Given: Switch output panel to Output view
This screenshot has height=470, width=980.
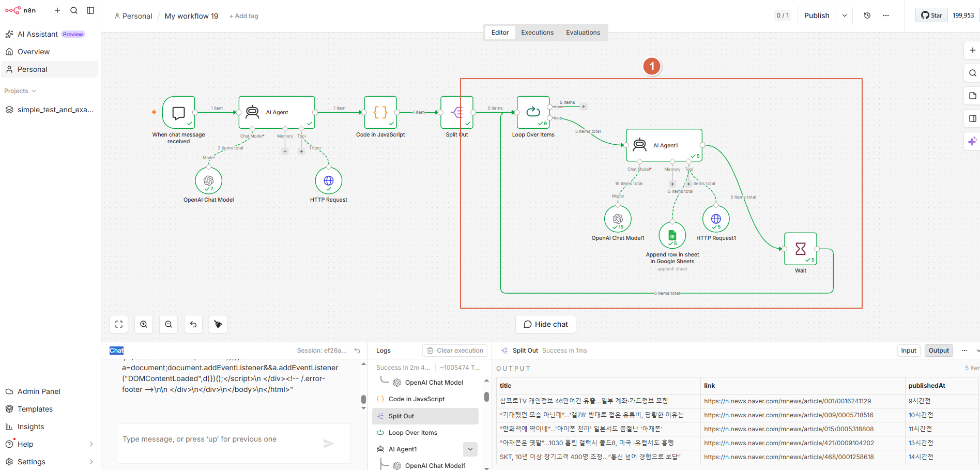Looking at the screenshot, I should pos(939,351).
